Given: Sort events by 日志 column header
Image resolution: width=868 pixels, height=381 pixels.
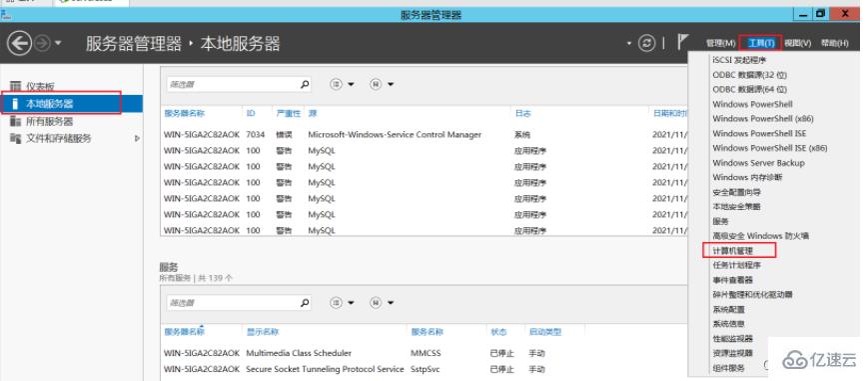Looking at the screenshot, I should pos(522,113).
